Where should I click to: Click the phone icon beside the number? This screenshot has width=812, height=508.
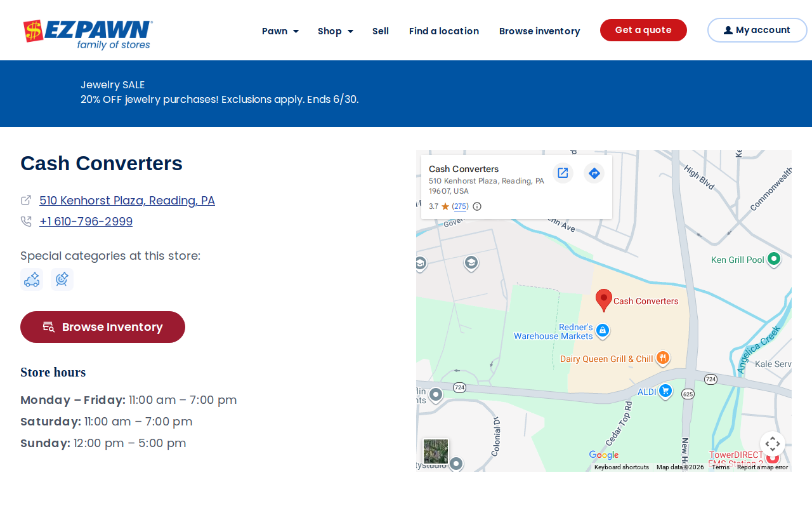[x=26, y=222]
